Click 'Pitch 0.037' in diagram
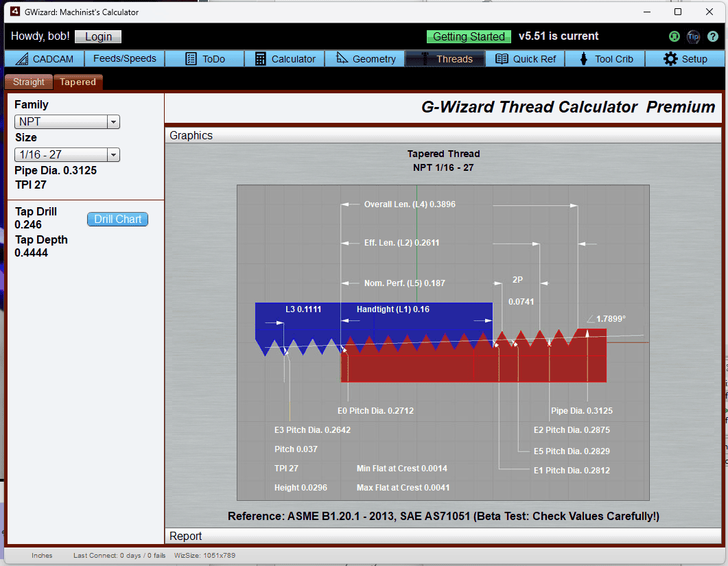The width and height of the screenshot is (728, 566). pos(296,449)
